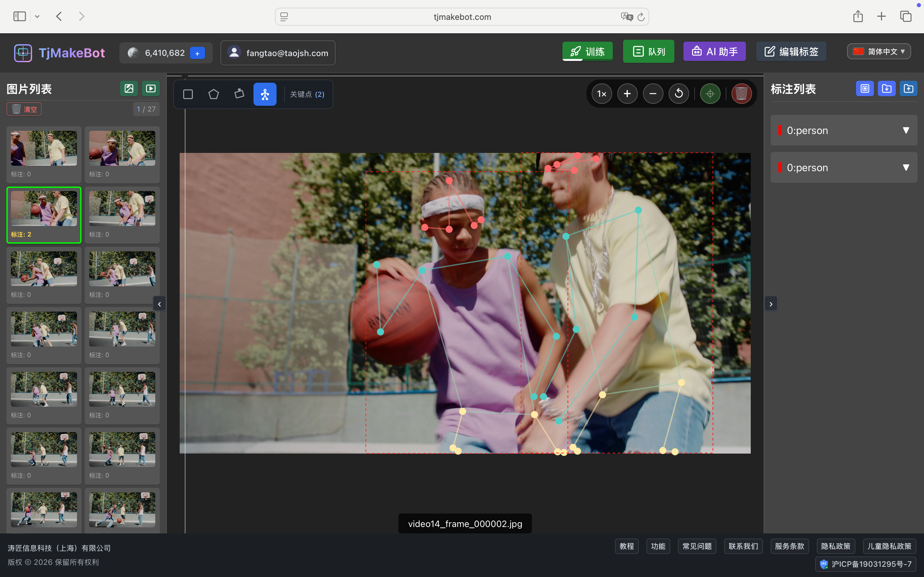The image size is (924, 577).
Task: Click the 清空 clear button
Action: coord(24,110)
